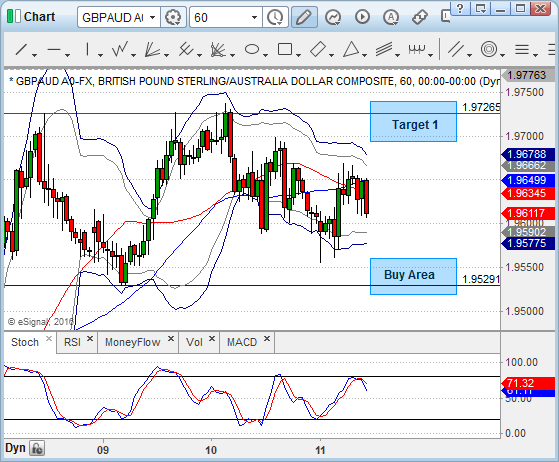Viewport: 559px width, 462px height.
Task: Select the regression channel lines tool
Action: click(x=384, y=49)
